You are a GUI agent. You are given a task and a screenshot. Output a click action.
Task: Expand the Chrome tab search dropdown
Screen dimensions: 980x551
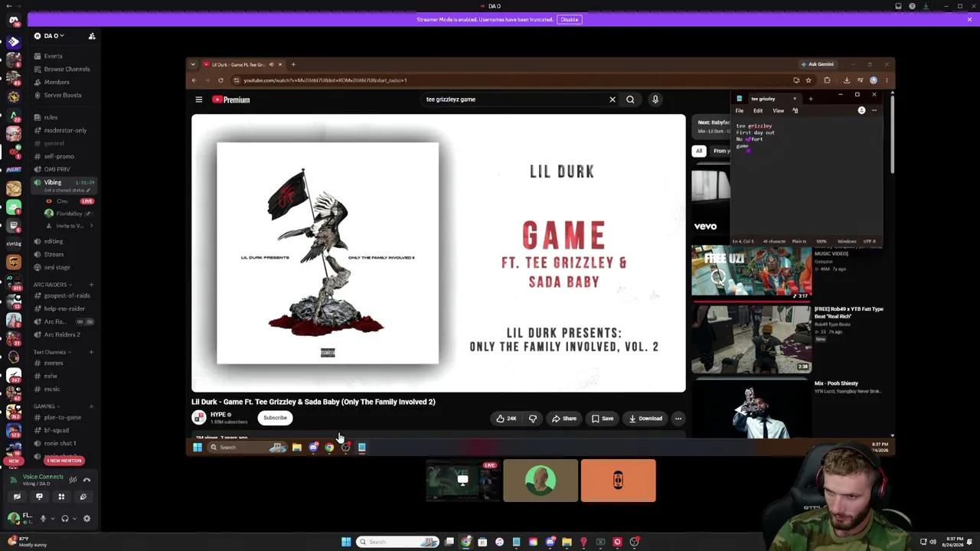[193, 64]
